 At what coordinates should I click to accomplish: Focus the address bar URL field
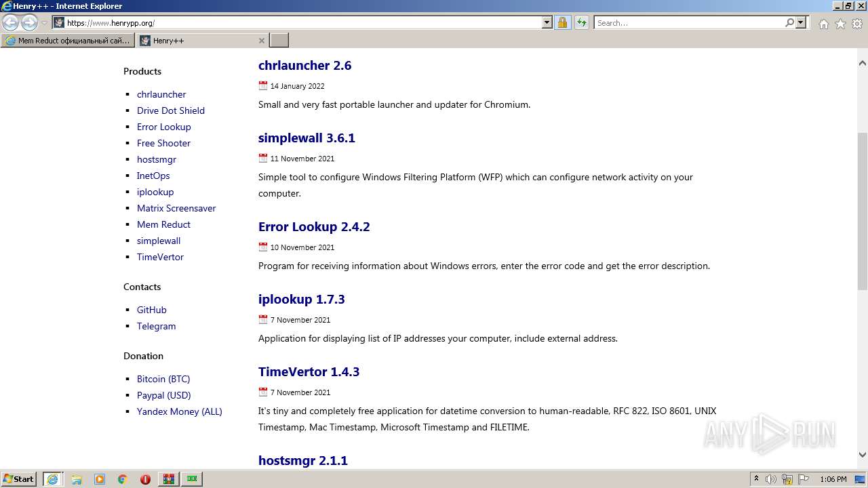[304, 22]
